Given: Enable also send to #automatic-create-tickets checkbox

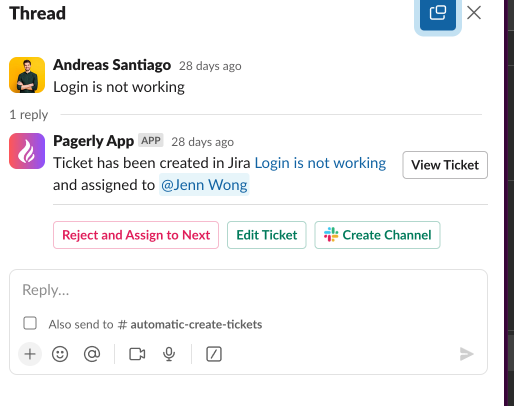Looking at the screenshot, I should [x=30, y=323].
